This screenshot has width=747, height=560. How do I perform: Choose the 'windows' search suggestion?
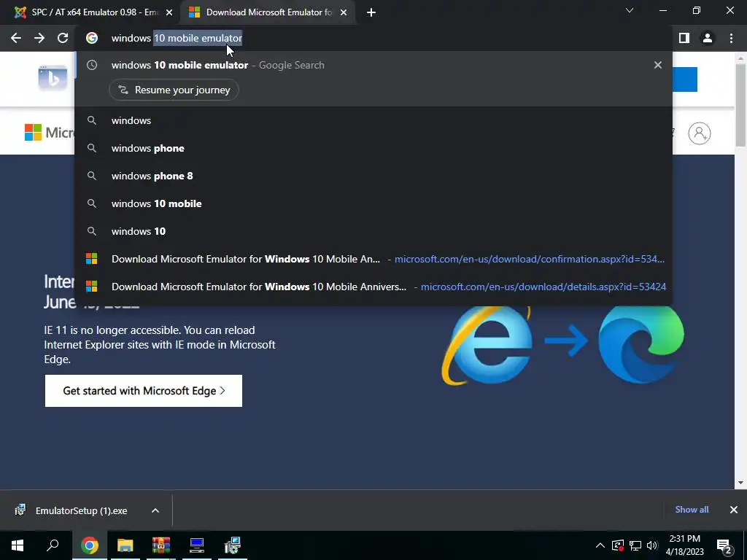click(x=373, y=120)
